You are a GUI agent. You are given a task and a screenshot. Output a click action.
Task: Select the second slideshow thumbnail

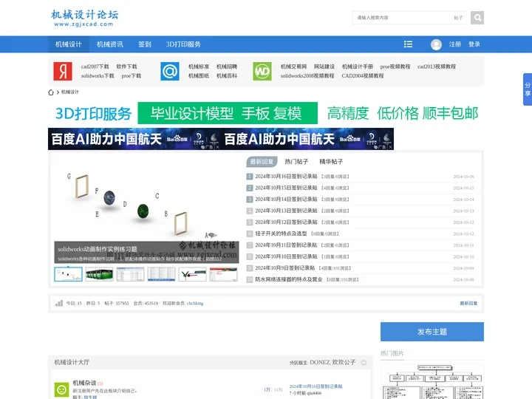click(x=100, y=274)
